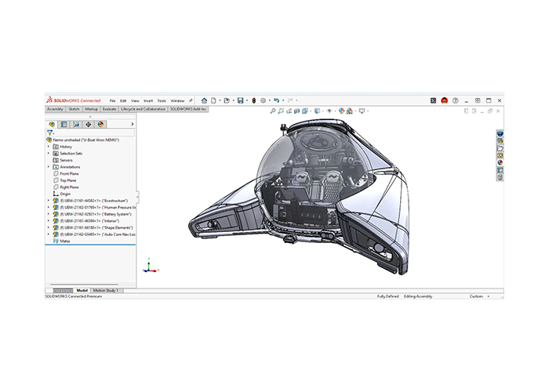Click the Section View icon

[297, 111]
